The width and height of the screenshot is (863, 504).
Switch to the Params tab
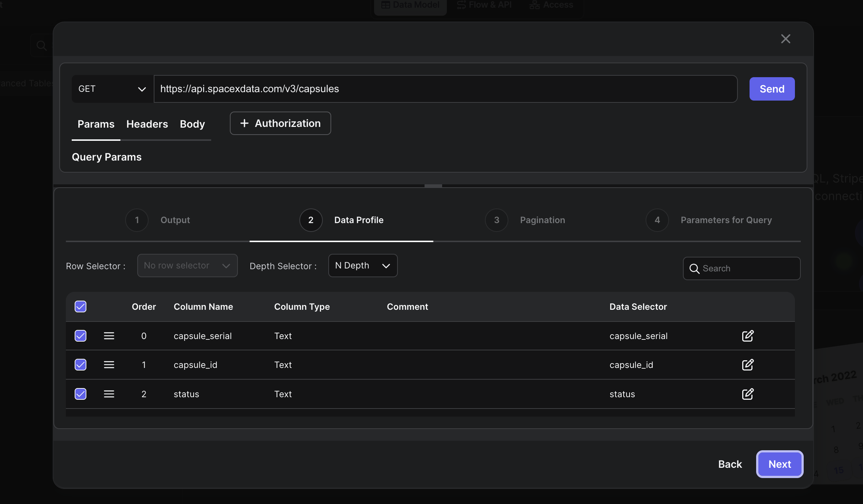point(96,124)
